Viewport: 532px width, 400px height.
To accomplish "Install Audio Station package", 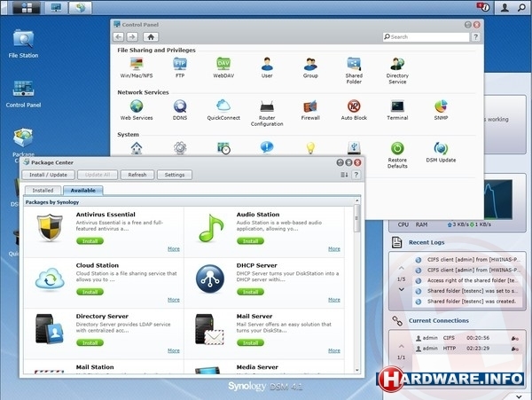I will pos(250,241).
